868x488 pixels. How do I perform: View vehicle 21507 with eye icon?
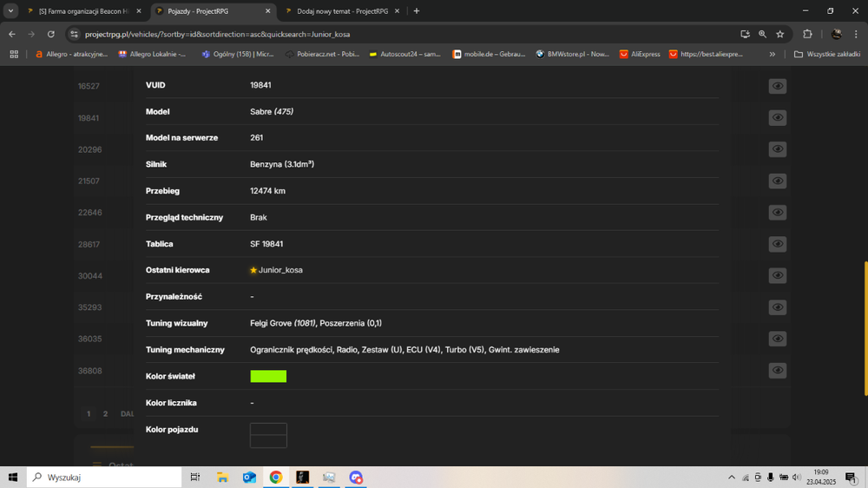click(777, 181)
